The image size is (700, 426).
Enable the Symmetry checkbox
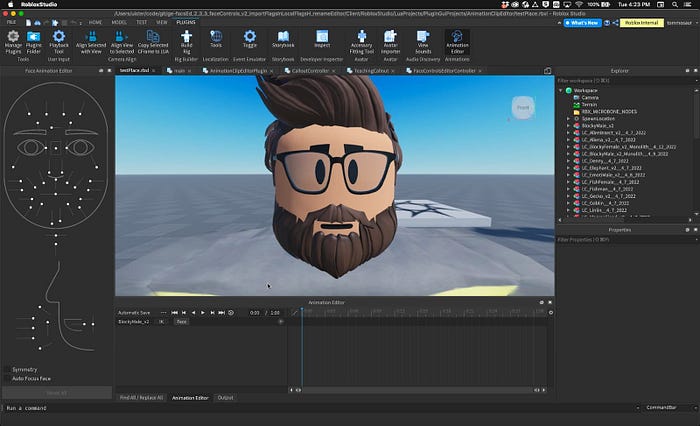pos(7,369)
